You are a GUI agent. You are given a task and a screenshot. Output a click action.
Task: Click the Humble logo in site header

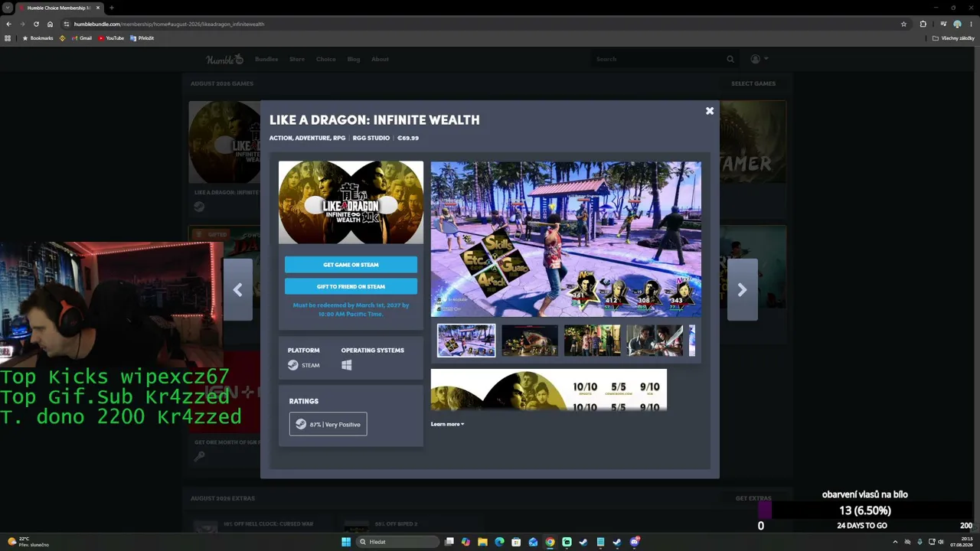click(x=224, y=59)
